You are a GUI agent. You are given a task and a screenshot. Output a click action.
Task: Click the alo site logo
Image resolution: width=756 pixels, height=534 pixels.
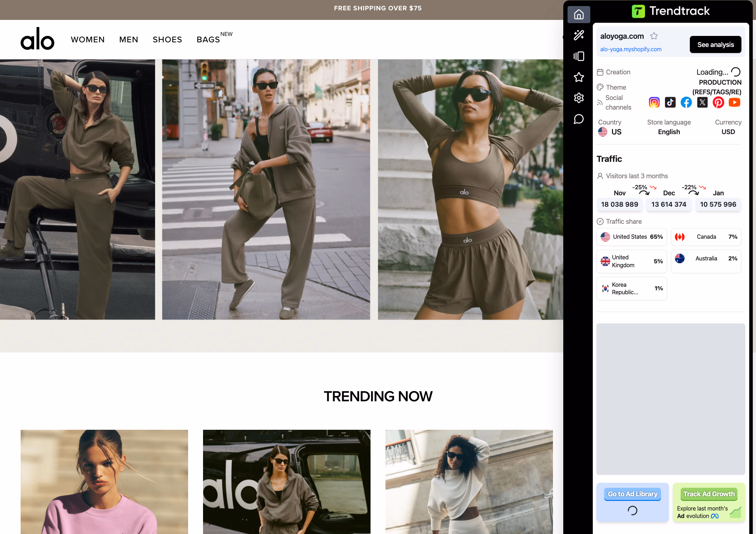(37, 39)
